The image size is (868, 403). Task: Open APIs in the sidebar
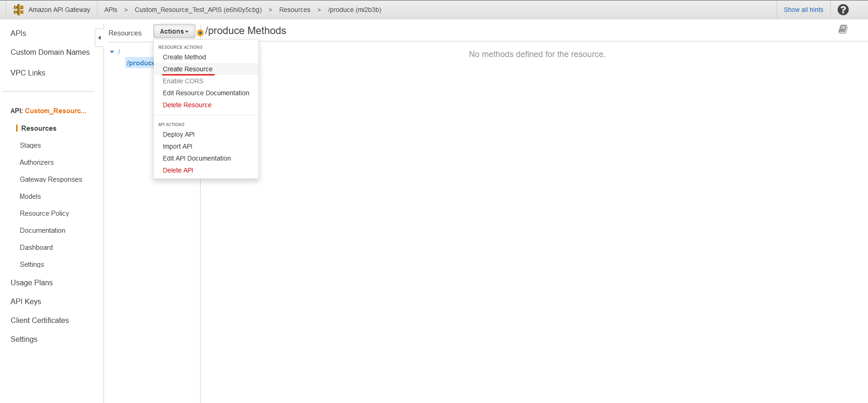pyautogui.click(x=18, y=33)
